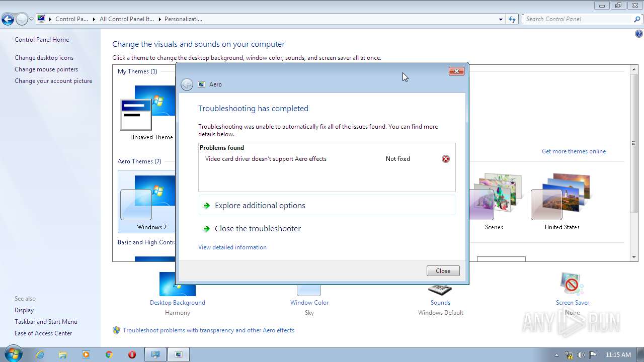Select 'Control Pa...' breadcrumb segment
Viewport: 644px width, 362px height.
pyautogui.click(x=71, y=19)
